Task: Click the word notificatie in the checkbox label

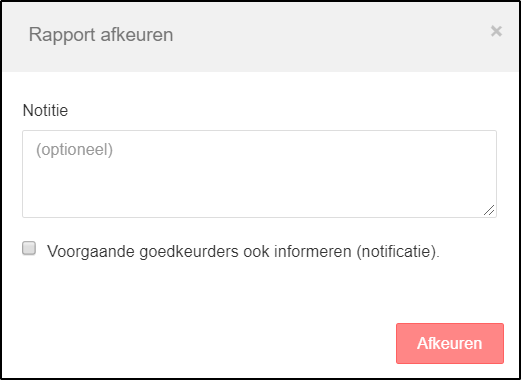Action: [396, 251]
